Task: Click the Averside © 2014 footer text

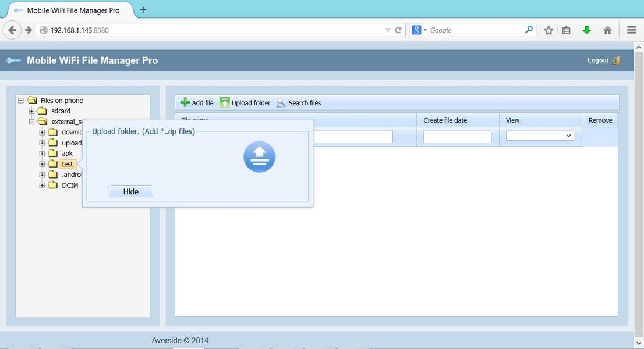Action: point(180,340)
